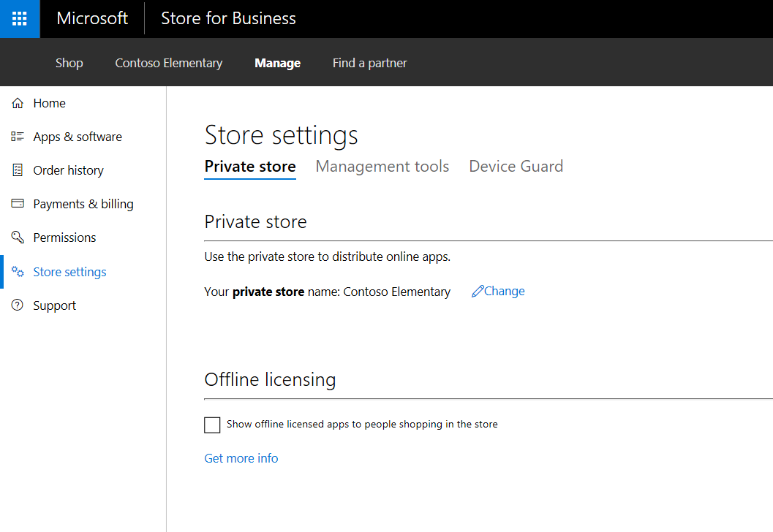Switch to the Management tools tab
This screenshot has width=773, height=532.
pyautogui.click(x=382, y=167)
